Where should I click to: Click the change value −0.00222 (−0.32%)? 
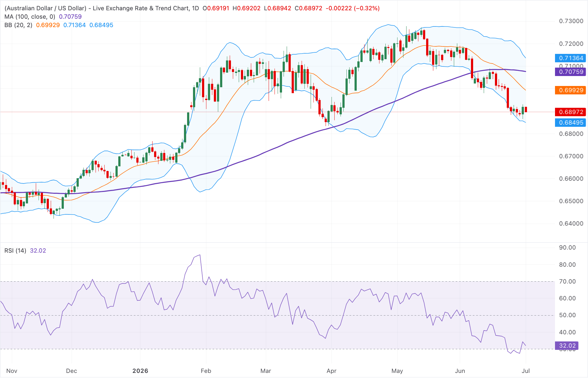coord(353,8)
